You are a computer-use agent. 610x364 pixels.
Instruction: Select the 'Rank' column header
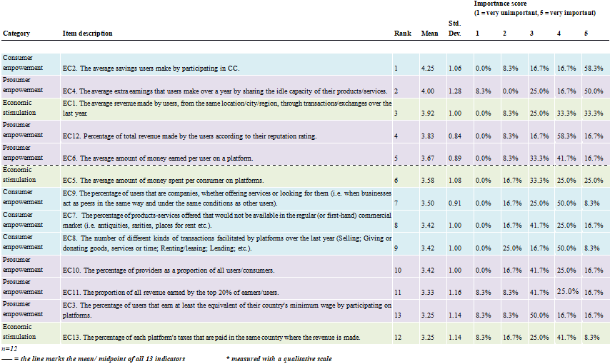point(402,34)
